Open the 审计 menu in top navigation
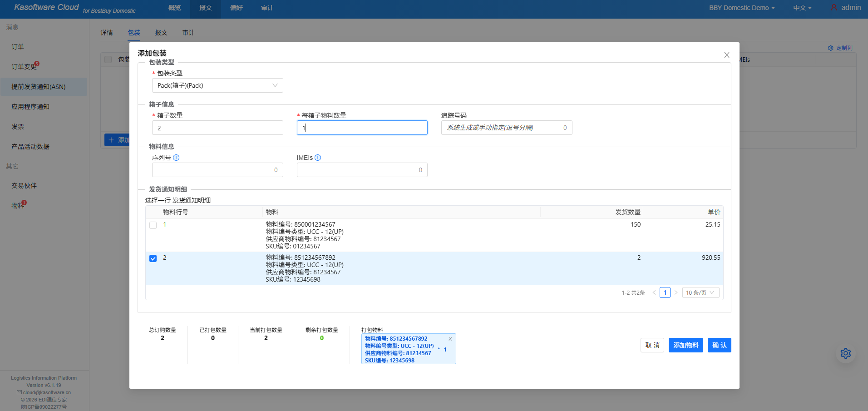The width and height of the screenshot is (868, 411). tap(267, 8)
